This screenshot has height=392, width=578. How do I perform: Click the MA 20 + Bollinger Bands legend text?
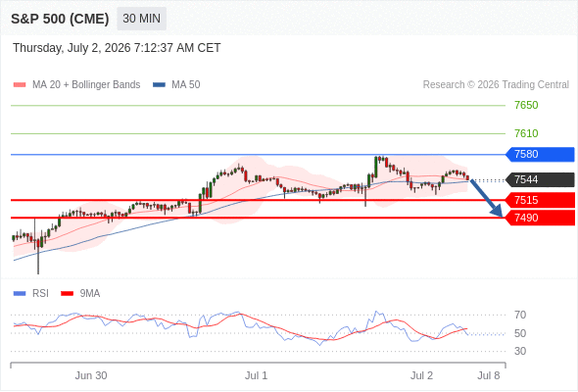(86, 85)
